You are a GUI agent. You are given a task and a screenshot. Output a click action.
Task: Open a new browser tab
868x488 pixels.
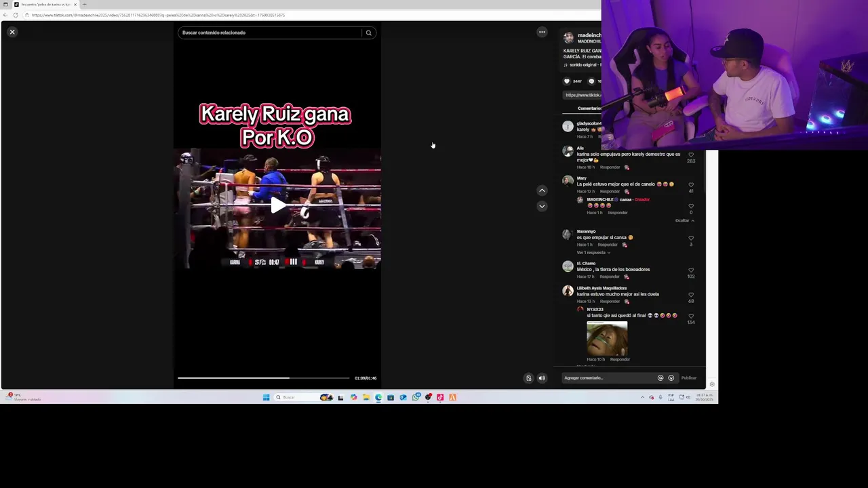point(84,5)
